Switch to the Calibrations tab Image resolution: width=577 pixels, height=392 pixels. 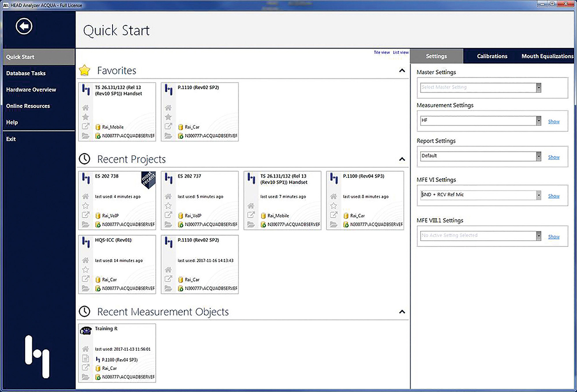(x=492, y=56)
